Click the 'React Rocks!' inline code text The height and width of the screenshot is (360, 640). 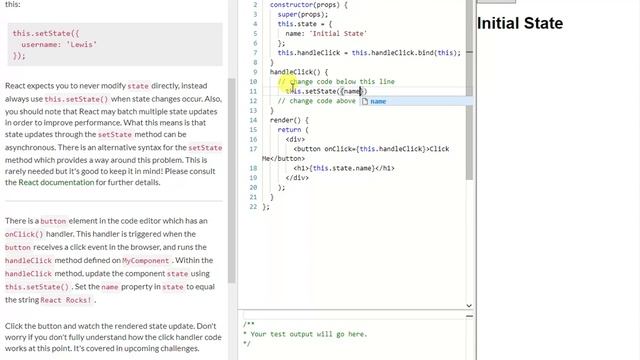[x=66, y=300]
